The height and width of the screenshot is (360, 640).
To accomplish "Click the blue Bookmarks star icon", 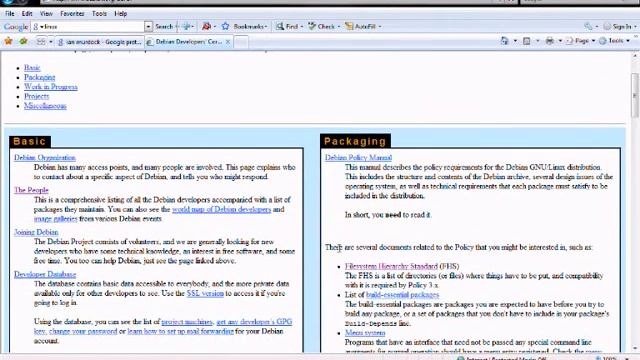I will (225, 26).
